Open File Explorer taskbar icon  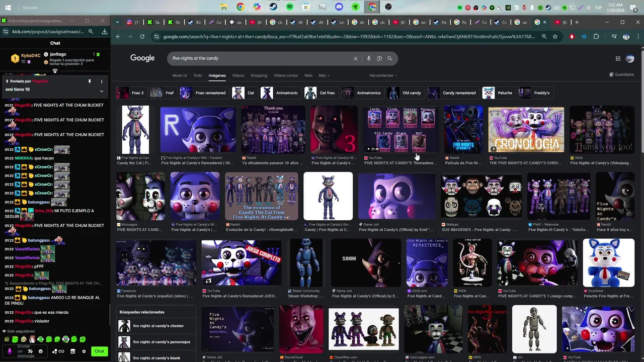point(223,7)
